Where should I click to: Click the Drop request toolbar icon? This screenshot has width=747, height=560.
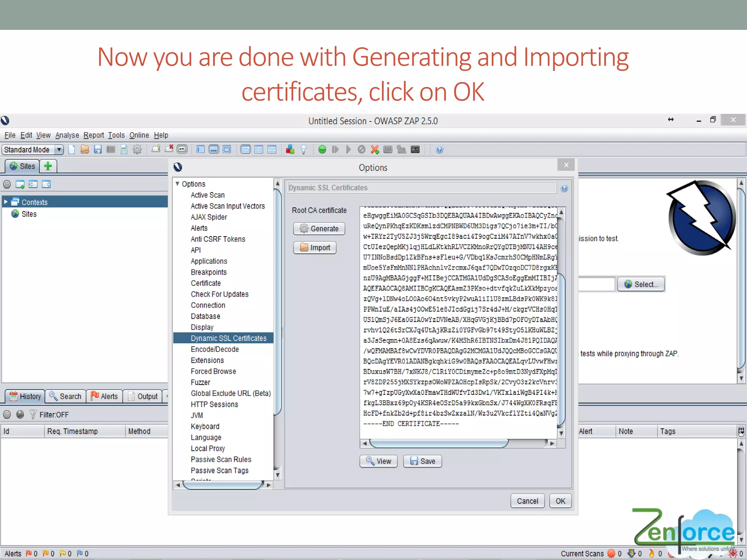(x=361, y=149)
